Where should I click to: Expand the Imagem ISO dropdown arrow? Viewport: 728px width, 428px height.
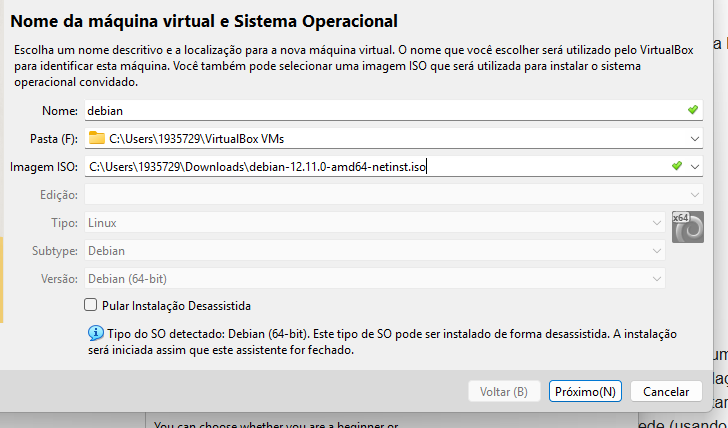pos(695,167)
